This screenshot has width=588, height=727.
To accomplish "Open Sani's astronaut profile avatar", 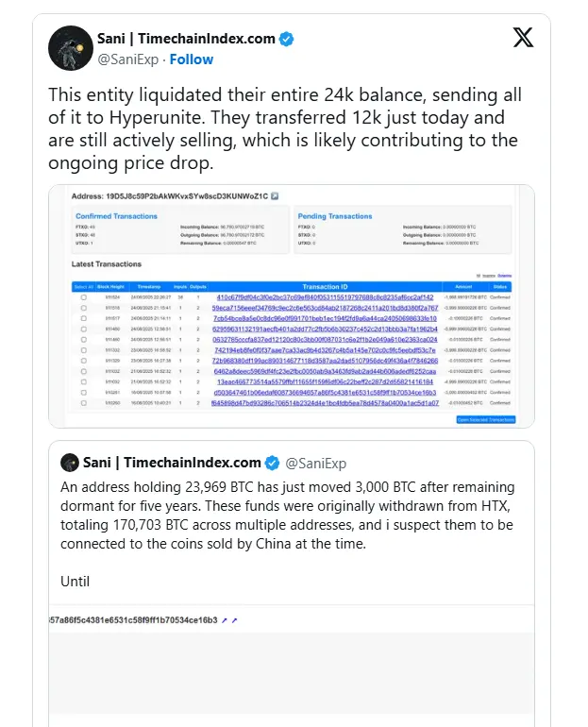I will pos(76,48).
